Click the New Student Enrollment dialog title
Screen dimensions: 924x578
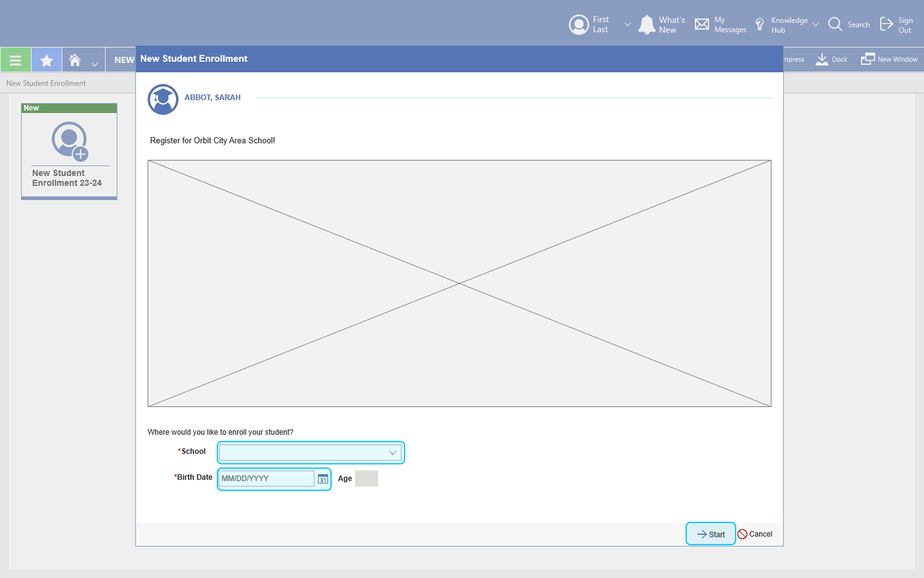[194, 59]
